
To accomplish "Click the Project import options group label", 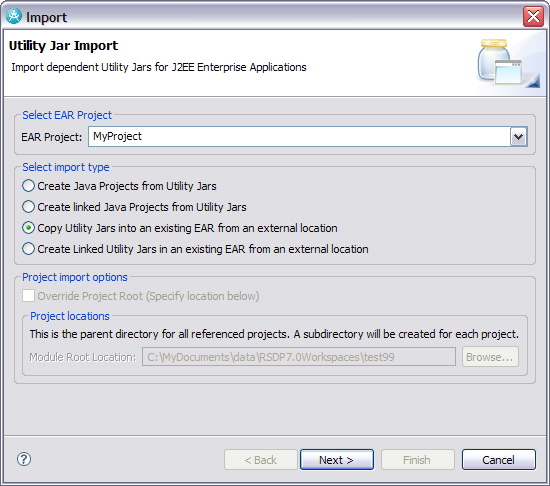I will [x=75, y=277].
